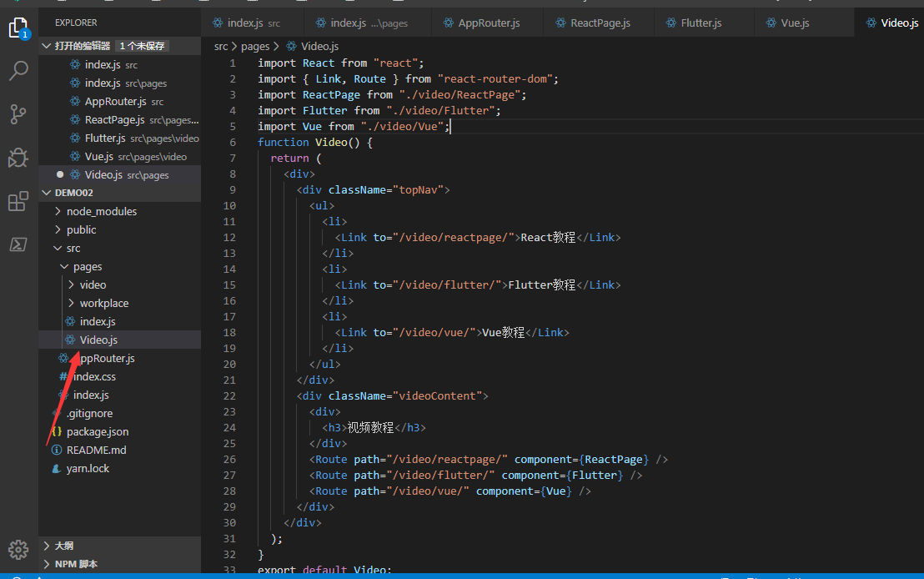The image size is (924, 579).
Task: Click the function Video() declaration text
Action: 314,142
